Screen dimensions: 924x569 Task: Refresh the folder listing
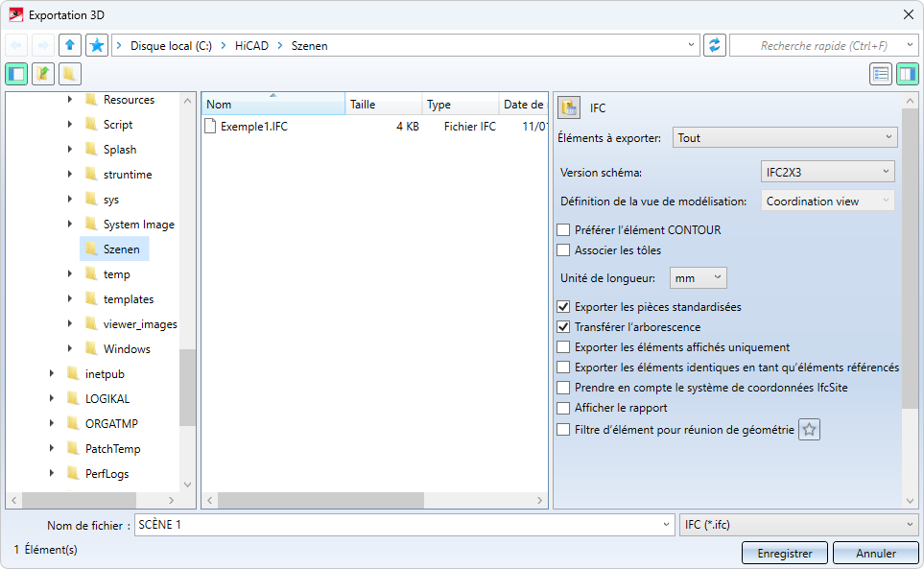(714, 45)
